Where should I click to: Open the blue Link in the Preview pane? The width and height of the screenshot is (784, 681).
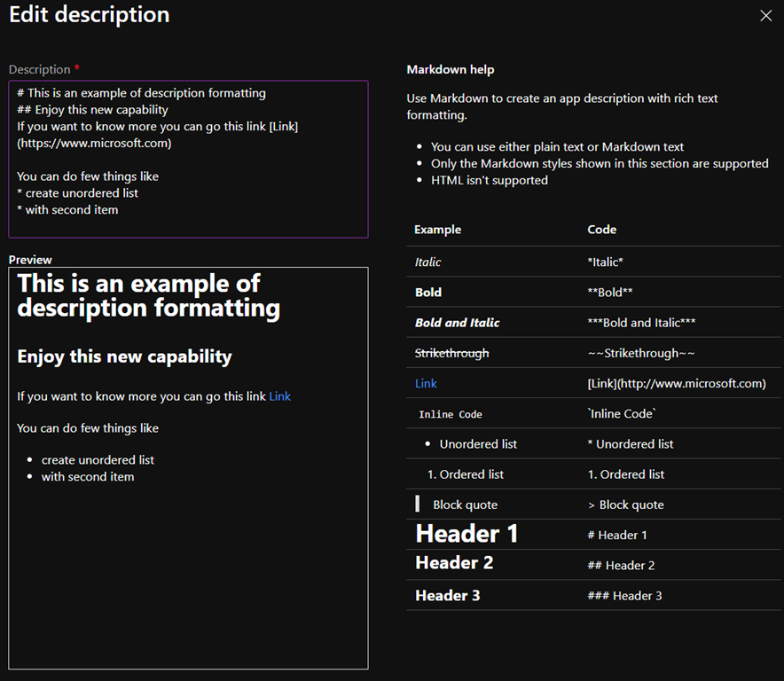pyautogui.click(x=279, y=396)
